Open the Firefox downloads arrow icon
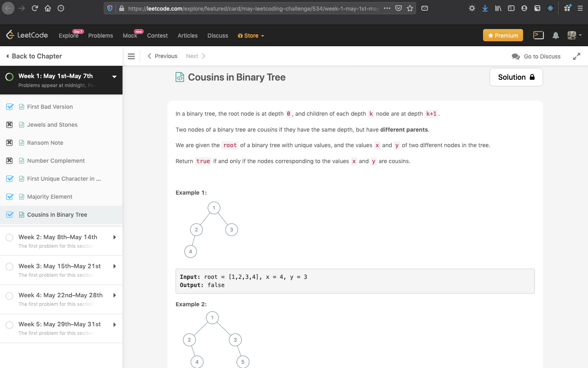This screenshot has height=368, width=588. point(485,8)
